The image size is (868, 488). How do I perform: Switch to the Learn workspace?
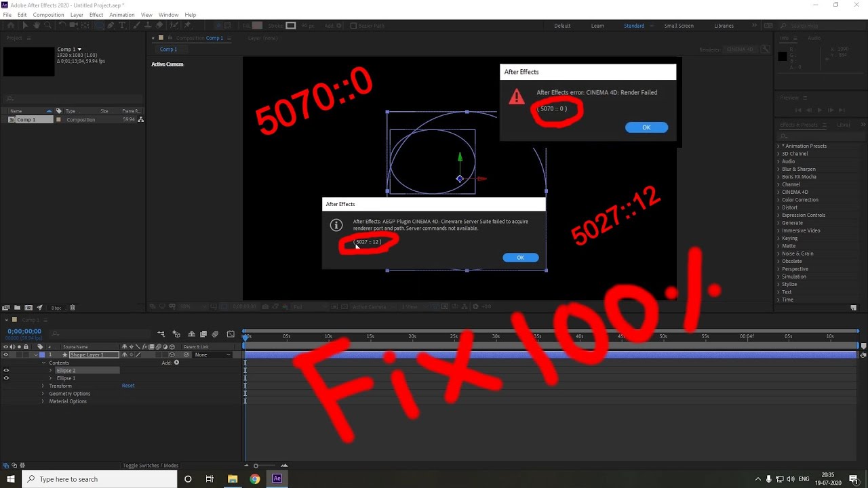click(597, 26)
